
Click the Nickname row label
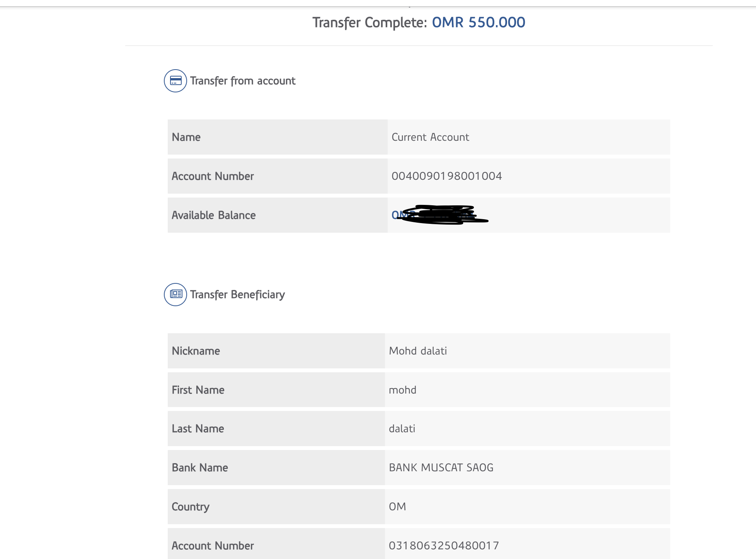(x=196, y=351)
